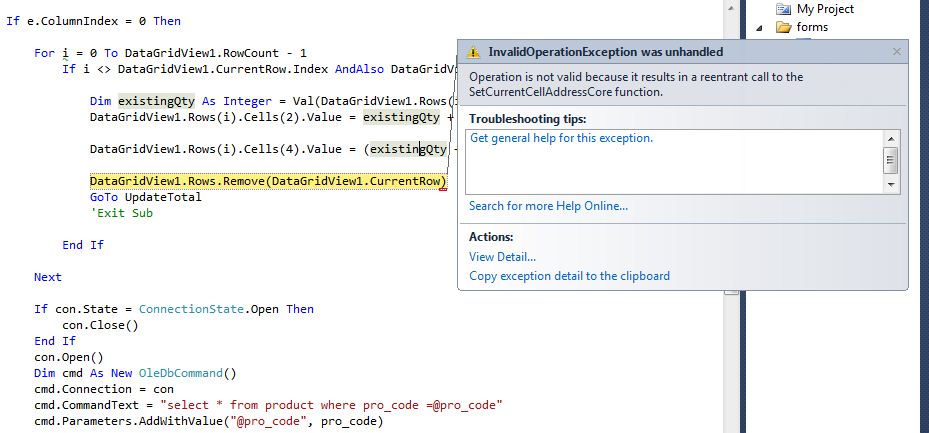The height and width of the screenshot is (433, 929).
Task: Close the InvalidOperationException popup
Action: click(x=896, y=52)
